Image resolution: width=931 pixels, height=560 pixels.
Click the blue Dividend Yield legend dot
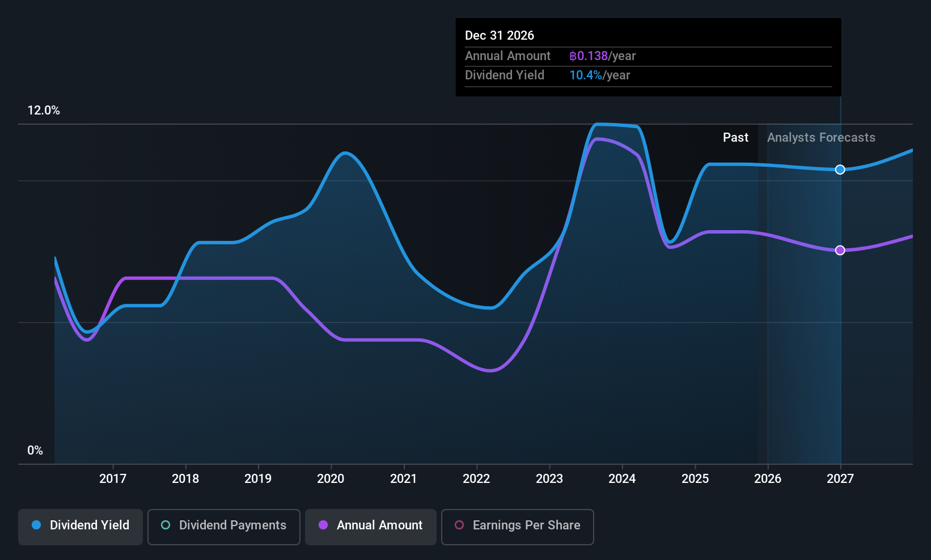(x=36, y=525)
